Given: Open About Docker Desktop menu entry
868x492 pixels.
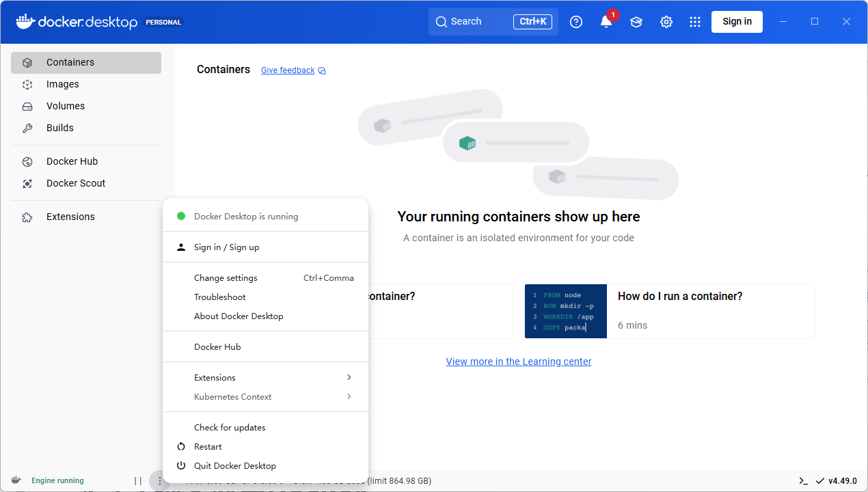Looking at the screenshot, I should point(265,316).
